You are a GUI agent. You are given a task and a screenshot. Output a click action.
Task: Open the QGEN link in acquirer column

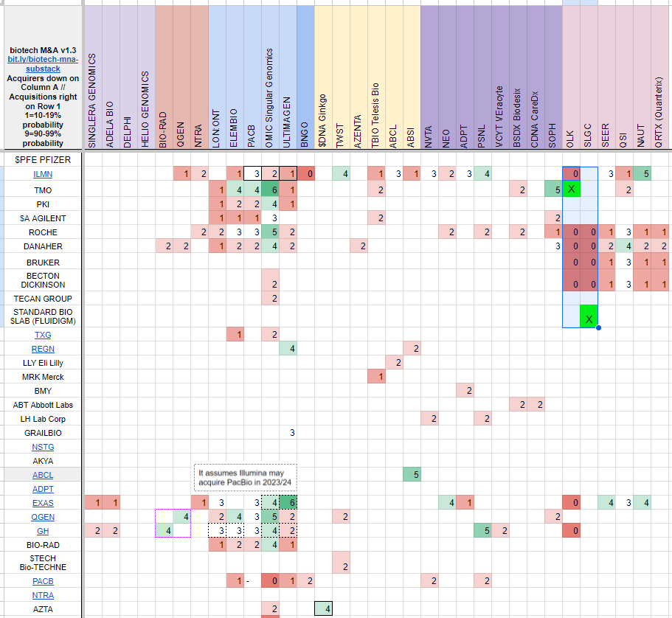tap(43, 517)
